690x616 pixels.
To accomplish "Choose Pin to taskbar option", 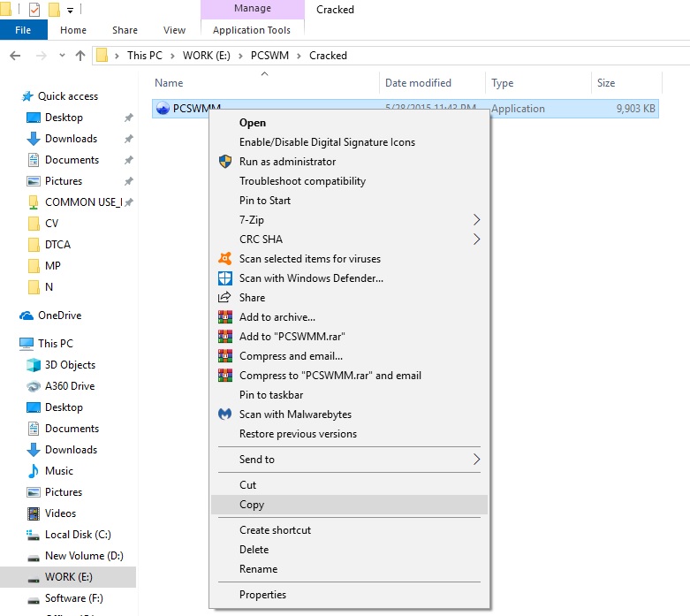I will tap(349, 394).
